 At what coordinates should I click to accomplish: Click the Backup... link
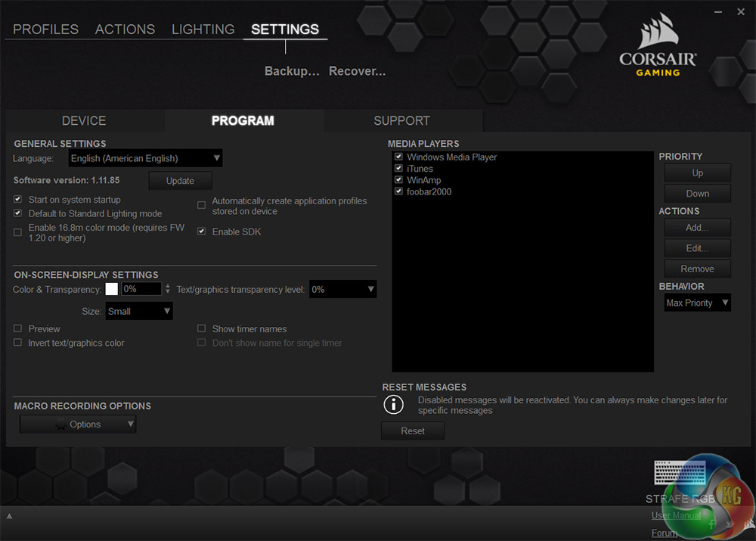click(x=292, y=71)
